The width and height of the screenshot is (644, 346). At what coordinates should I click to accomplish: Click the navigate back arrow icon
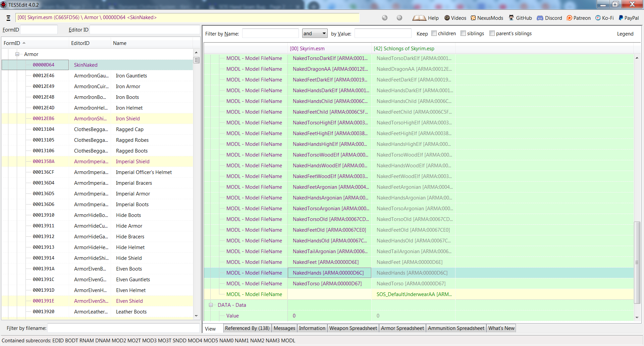(x=385, y=18)
